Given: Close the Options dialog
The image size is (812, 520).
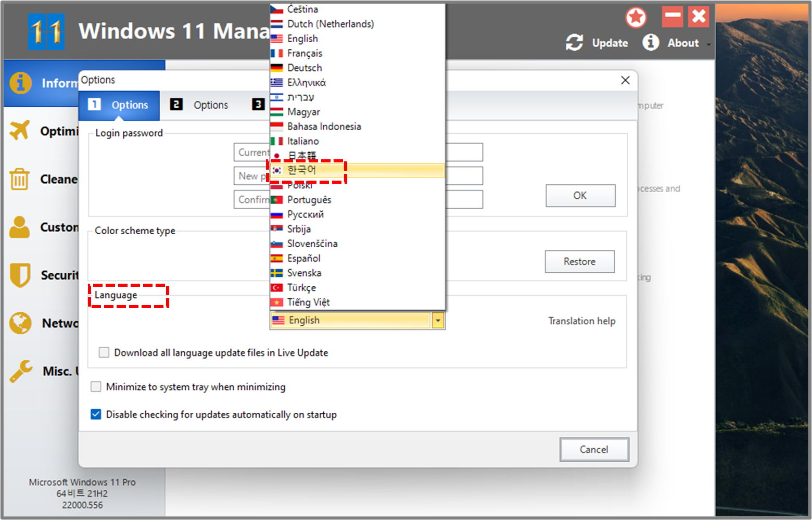Looking at the screenshot, I should [x=625, y=80].
